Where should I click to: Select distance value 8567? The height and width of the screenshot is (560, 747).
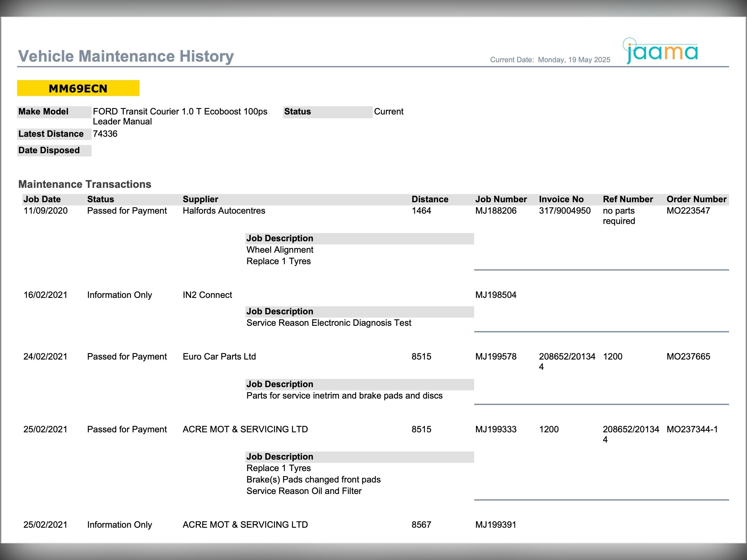(421, 524)
